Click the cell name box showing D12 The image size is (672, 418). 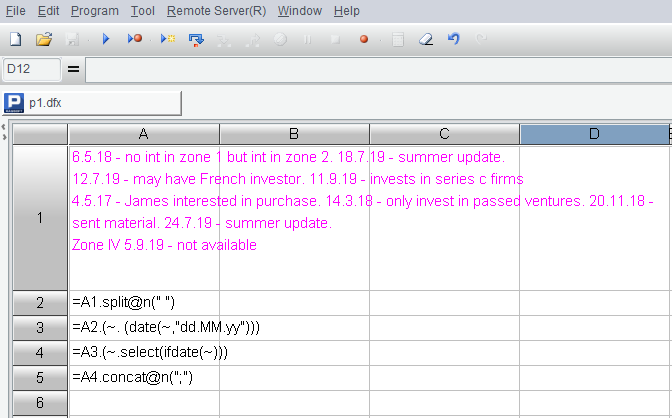(x=31, y=70)
